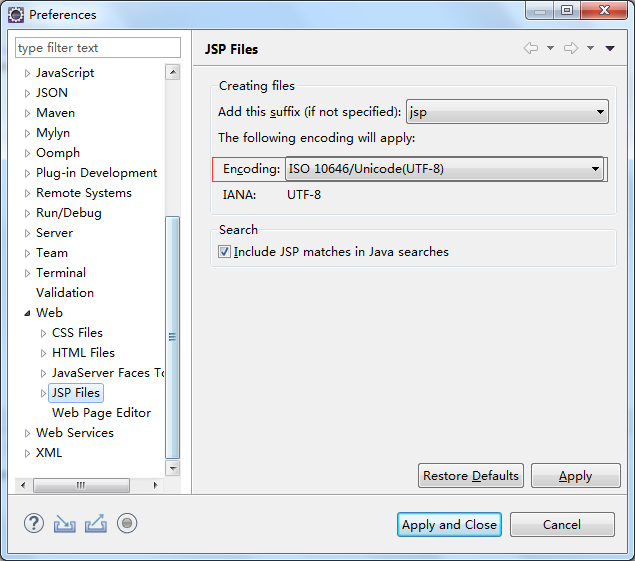Click the Cancel button
The height and width of the screenshot is (561, 635).
[562, 525]
